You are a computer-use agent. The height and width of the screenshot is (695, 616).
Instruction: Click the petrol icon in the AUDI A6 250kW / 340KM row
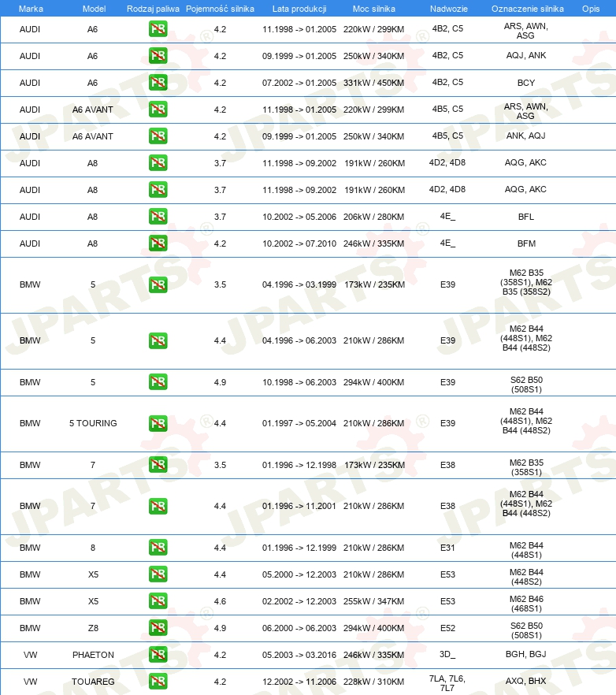click(x=158, y=56)
